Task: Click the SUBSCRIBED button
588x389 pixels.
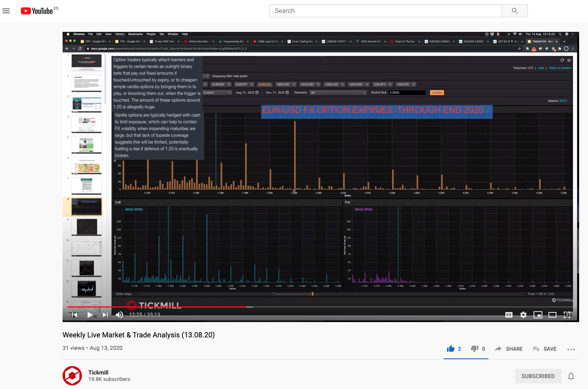Action: 538,376
